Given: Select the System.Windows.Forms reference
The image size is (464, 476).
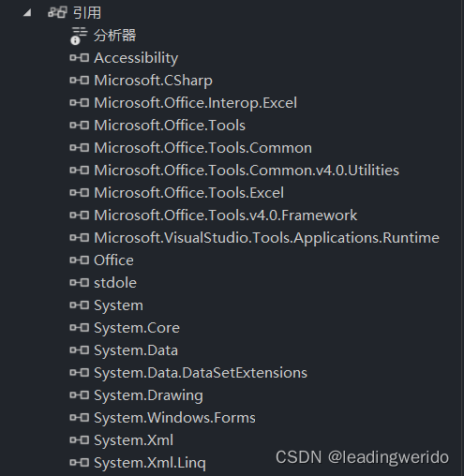Looking at the screenshot, I should [174, 418].
